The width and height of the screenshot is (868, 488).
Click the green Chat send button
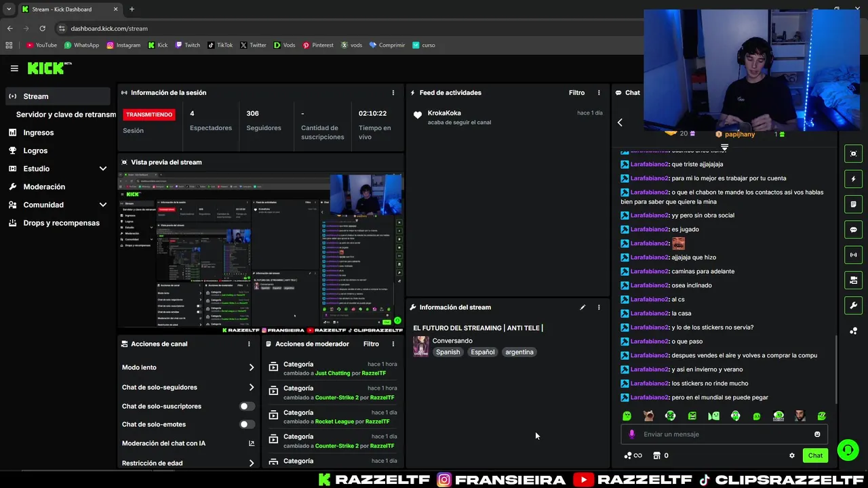[815, 455]
